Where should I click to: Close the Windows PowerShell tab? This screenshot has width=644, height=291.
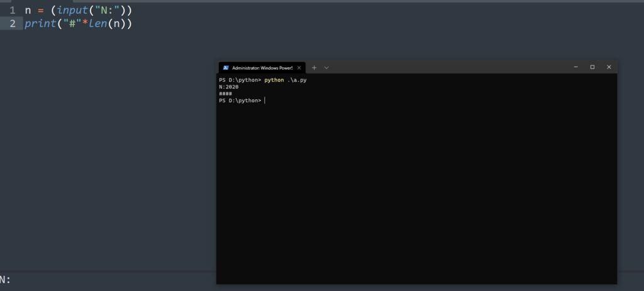click(299, 68)
